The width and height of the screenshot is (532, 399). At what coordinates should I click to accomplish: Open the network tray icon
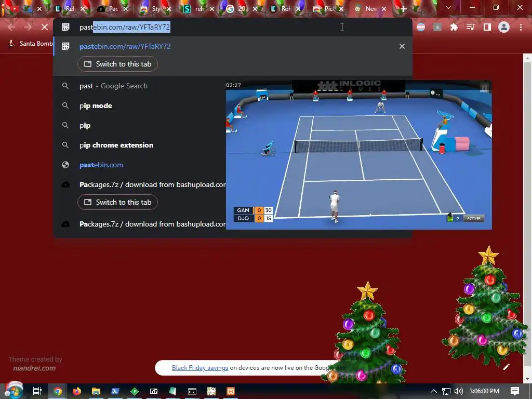tap(446, 391)
